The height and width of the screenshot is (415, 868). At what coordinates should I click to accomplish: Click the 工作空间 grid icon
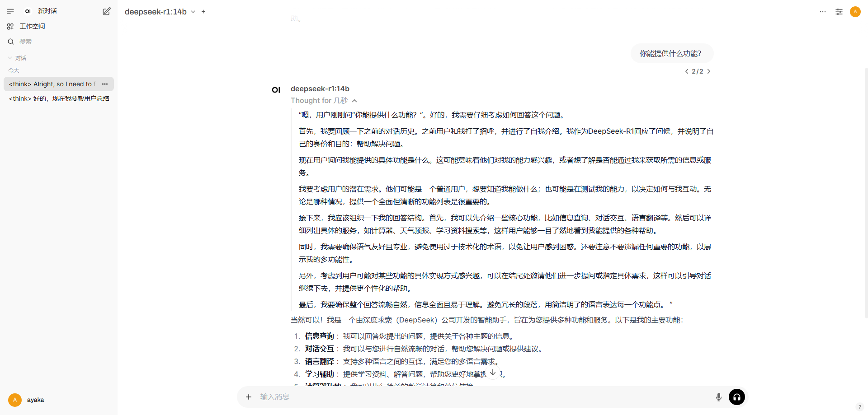[x=10, y=26]
